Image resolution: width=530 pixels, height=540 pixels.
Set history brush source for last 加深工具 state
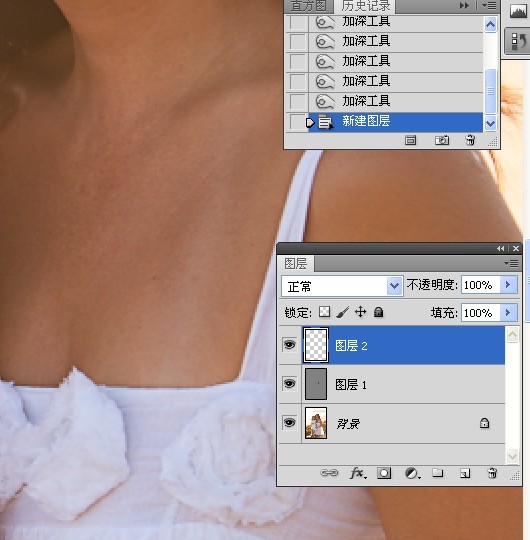click(x=297, y=102)
